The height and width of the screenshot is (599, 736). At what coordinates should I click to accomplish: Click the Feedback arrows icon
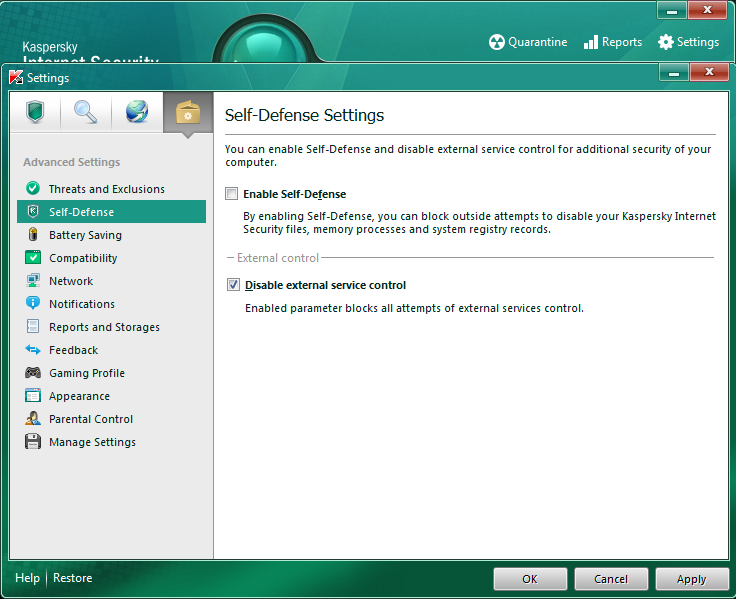coord(33,349)
